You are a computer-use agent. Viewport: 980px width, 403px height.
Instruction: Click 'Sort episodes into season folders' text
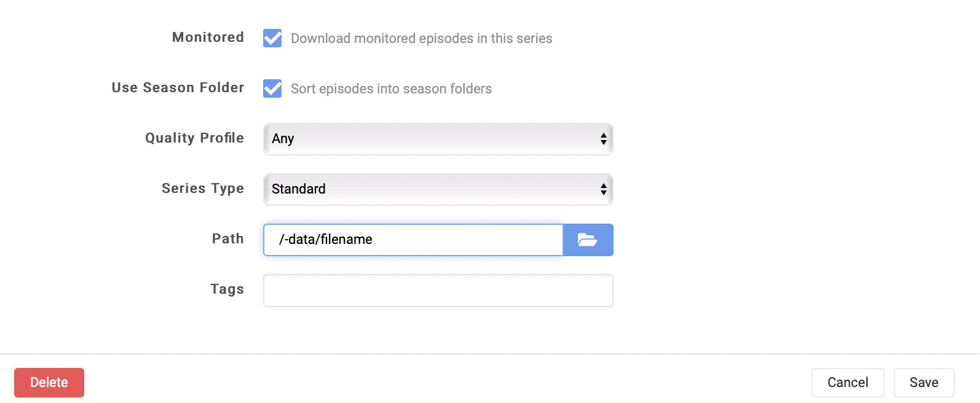(391, 88)
